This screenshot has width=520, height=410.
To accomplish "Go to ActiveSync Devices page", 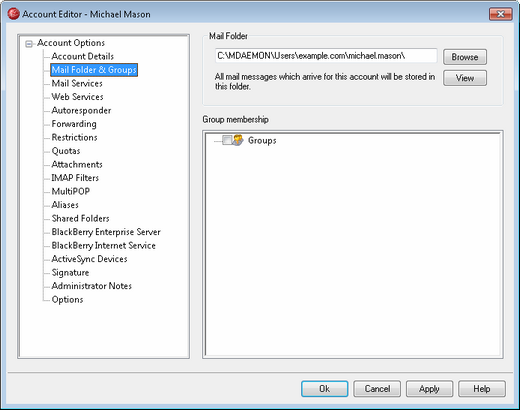I will tap(89, 259).
